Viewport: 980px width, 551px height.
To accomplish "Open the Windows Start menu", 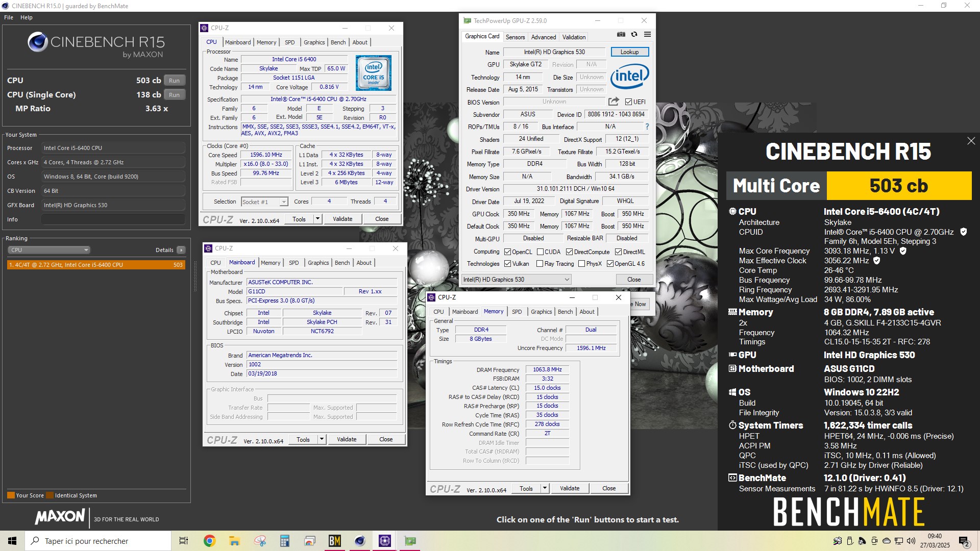I will point(12,541).
